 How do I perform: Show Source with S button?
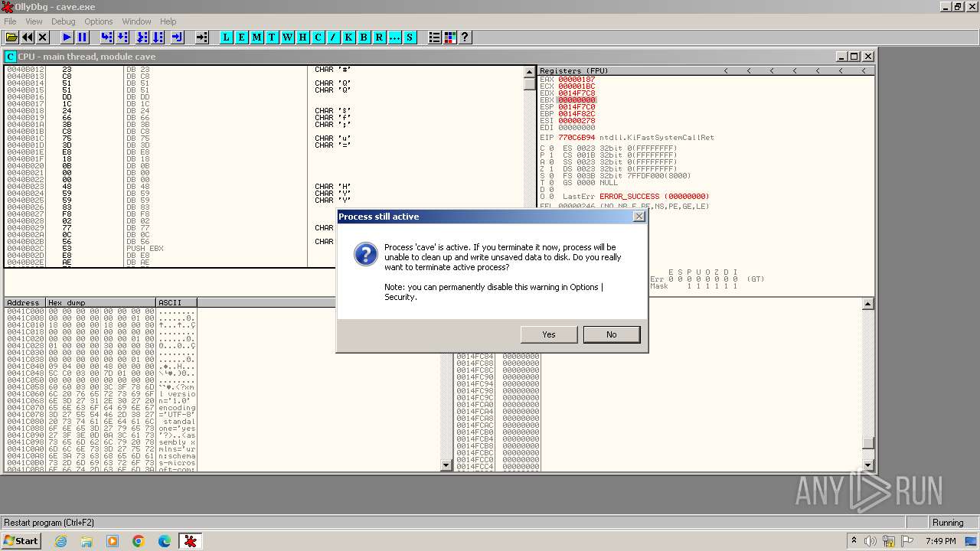410,37
